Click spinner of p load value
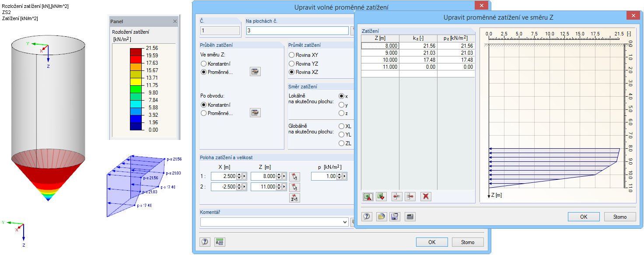 click(x=340, y=176)
